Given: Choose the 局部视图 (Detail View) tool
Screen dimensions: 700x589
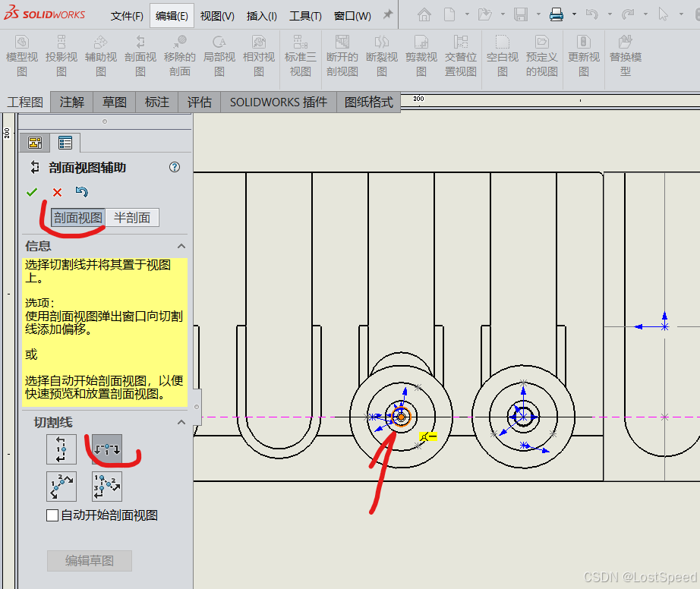Looking at the screenshot, I should [x=219, y=56].
